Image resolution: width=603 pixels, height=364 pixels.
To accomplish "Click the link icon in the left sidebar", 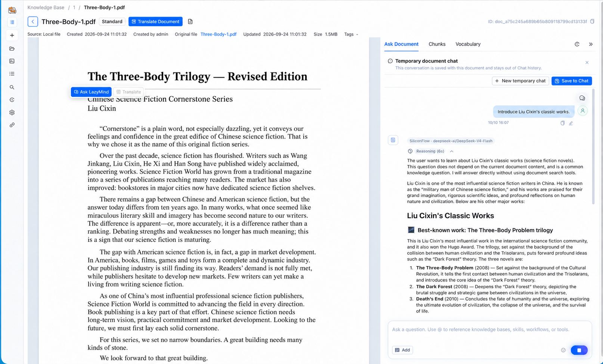I will (x=12, y=125).
